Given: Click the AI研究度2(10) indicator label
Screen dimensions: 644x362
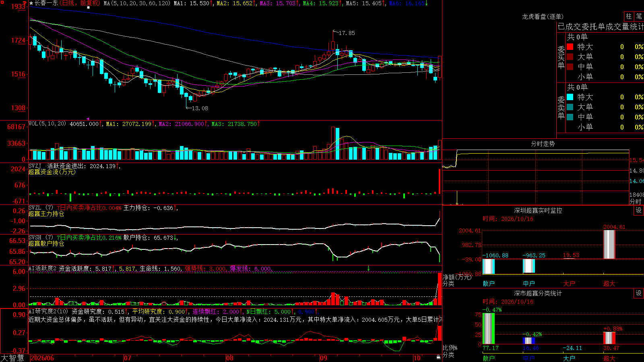Looking at the screenshot, I should point(48,311).
